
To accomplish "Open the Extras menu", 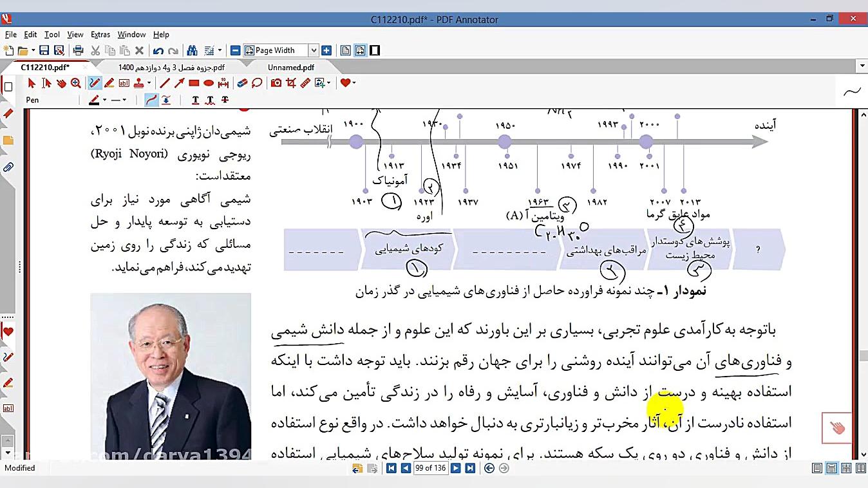I will tap(100, 35).
